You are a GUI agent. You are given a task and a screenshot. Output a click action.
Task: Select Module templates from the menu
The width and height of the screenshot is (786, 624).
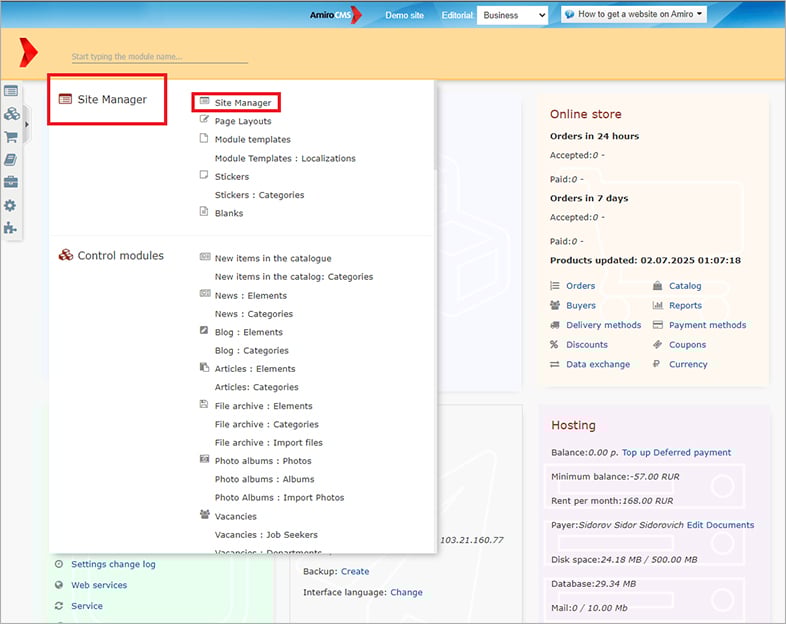[x=252, y=140]
